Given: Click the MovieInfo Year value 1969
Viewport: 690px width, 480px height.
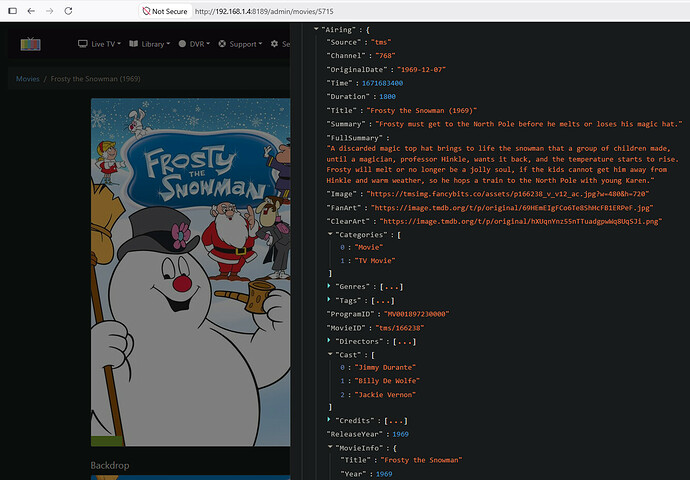Looking at the screenshot, I should pos(384,474).
